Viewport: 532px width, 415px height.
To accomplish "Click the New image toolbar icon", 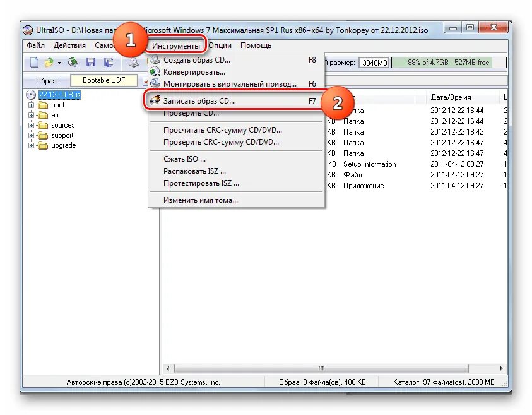I will pos(35,63).
